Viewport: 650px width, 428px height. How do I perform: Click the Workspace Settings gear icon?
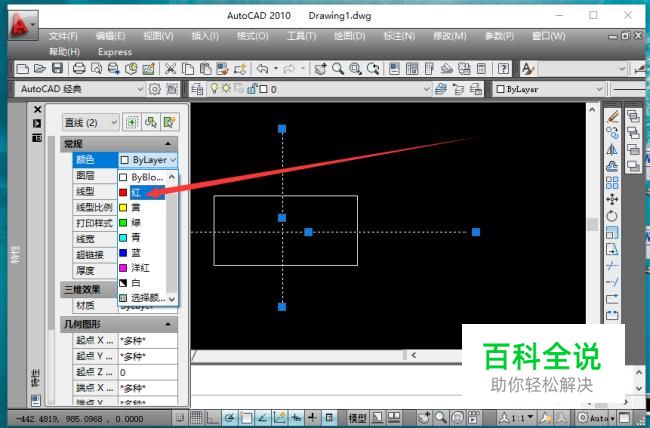point(155,89)
